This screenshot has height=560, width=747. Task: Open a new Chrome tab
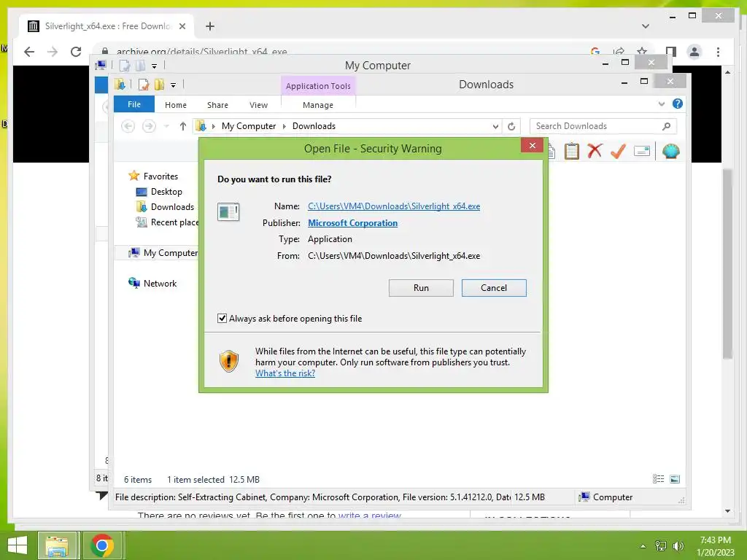click(x=209, y=26)
